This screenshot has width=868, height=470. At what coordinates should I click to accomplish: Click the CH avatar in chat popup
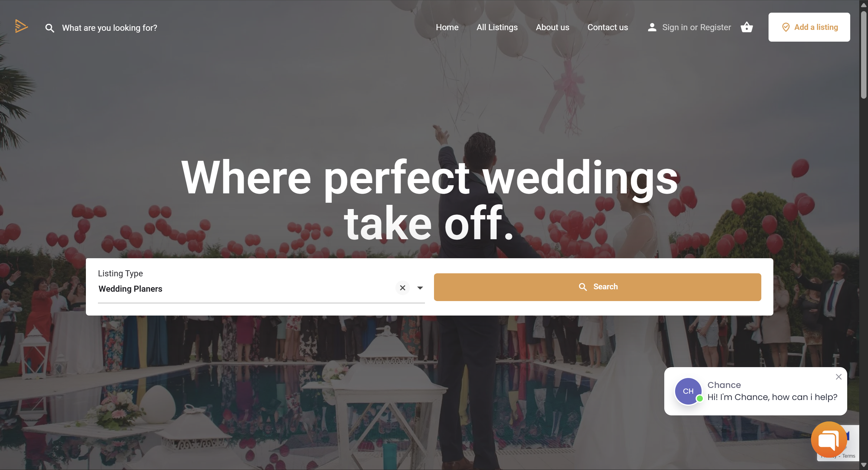point(688,391)
